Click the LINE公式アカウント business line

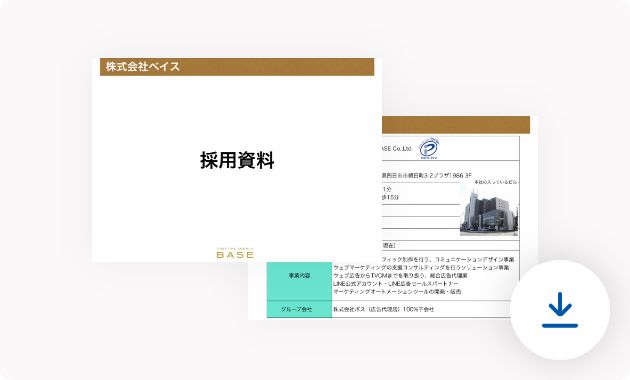click(395, 284)
